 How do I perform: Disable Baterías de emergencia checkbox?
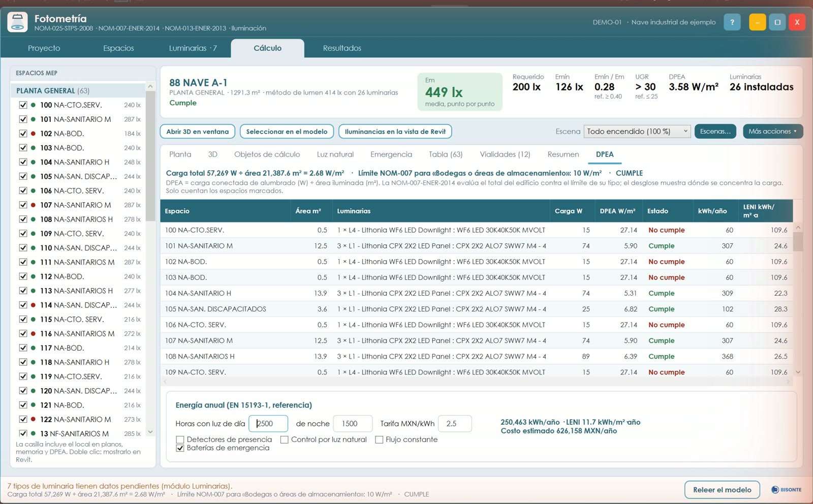(180, 448)
